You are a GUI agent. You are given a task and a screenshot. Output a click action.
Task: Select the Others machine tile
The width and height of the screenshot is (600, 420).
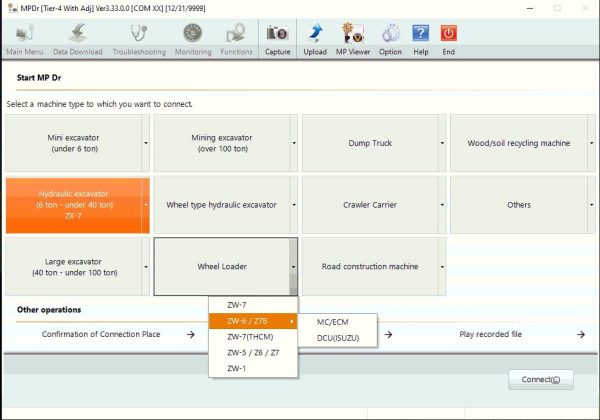click(x=518, y=205)
